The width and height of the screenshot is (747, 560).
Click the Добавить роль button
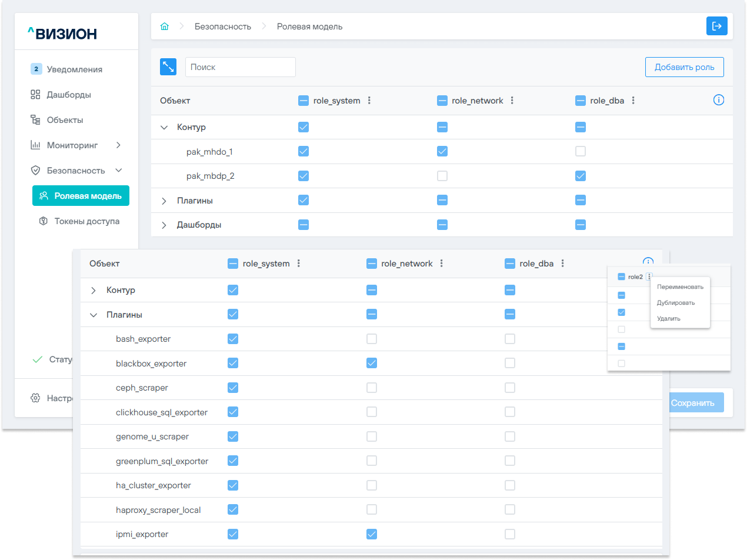coord(684,67)
